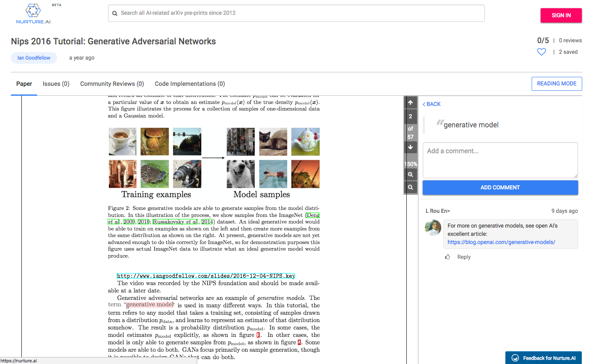Go to next page with down arrow
The height and width of the screenshot is (364, 590).
[410, 147]
